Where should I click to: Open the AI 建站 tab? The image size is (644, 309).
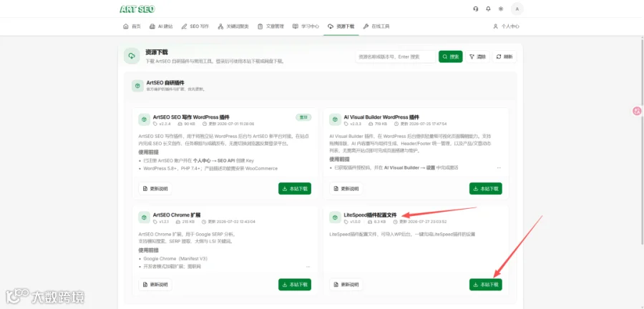[161, 26]
